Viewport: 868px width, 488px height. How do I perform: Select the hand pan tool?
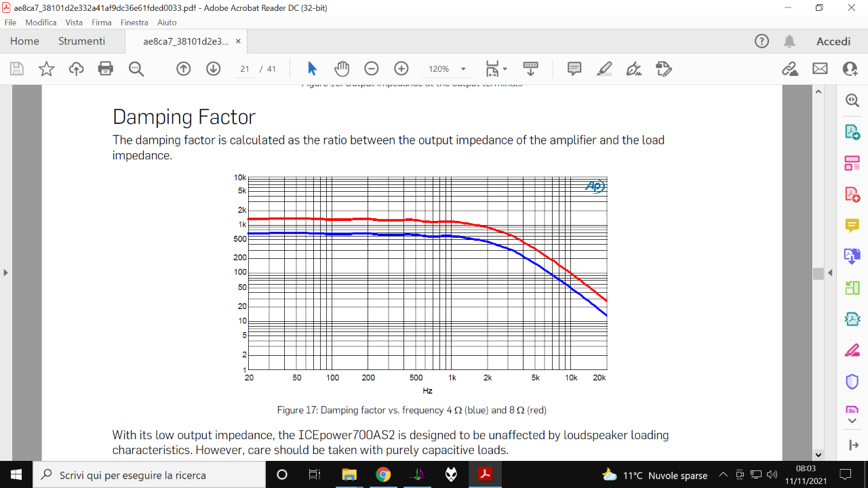pos(342,68)
